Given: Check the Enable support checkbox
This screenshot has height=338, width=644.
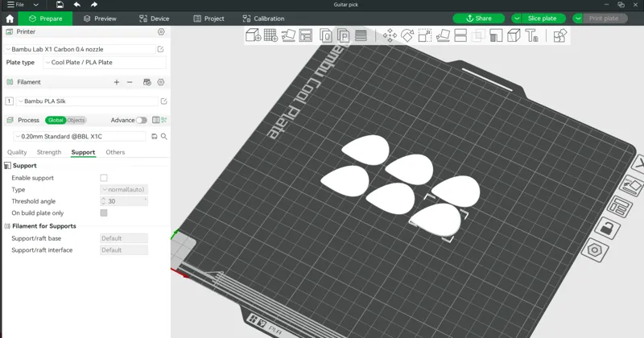Looking at the screenshot, I should (x=104, y=178).
